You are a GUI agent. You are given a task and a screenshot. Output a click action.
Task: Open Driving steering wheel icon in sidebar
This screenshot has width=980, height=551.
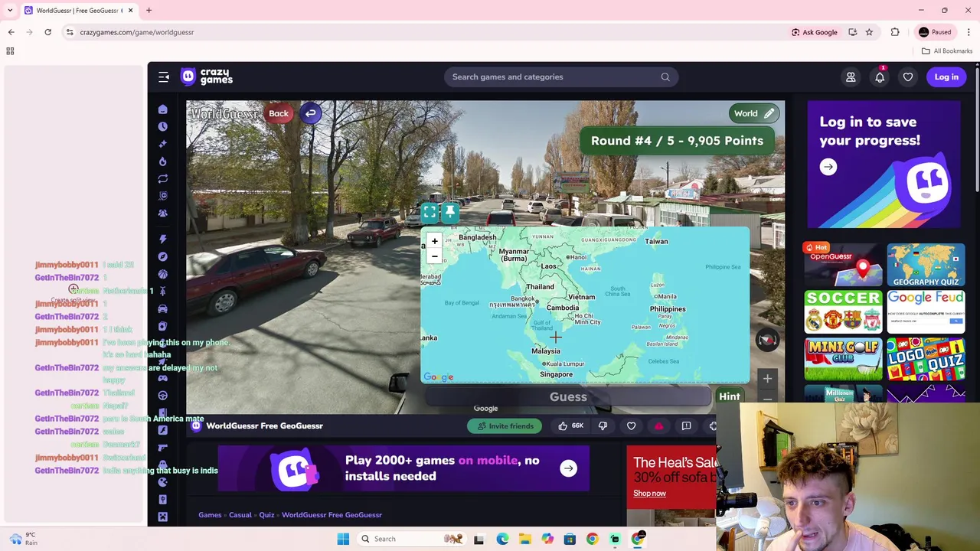[x=162, y=396]
